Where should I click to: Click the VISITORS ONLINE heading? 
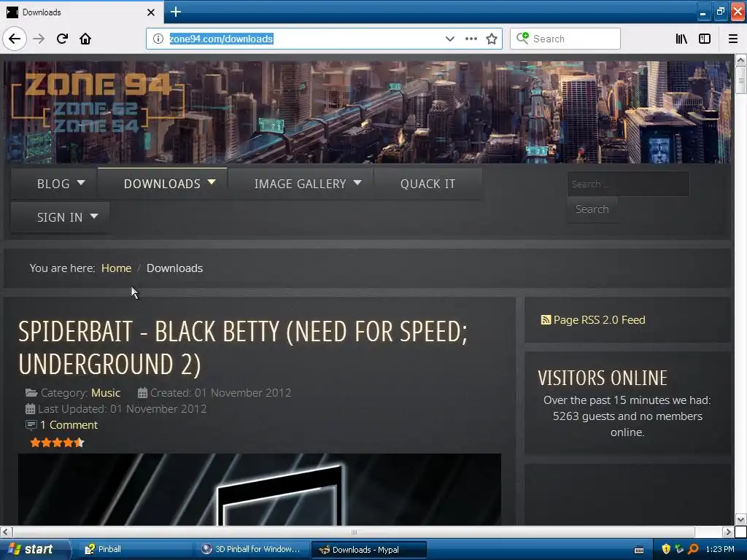click(603, 378)
